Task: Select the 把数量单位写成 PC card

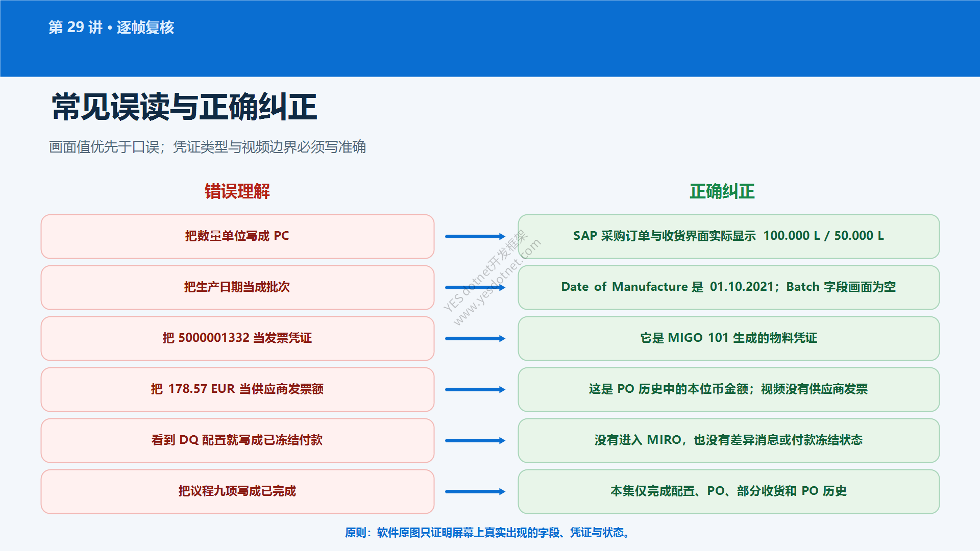Action: 237,236
